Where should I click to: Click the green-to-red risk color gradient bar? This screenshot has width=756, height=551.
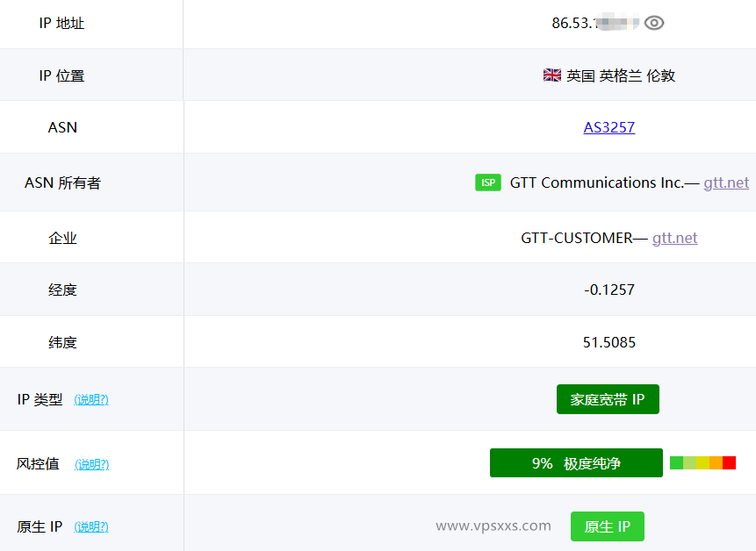(x=702, y=461)
